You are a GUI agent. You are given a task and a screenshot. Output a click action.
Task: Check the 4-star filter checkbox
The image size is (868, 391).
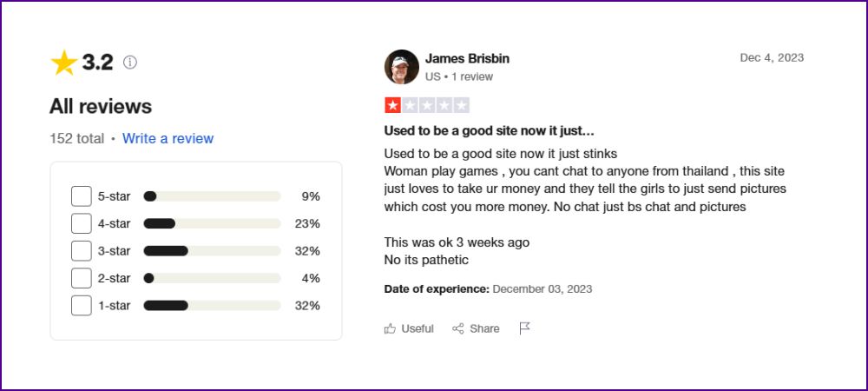point(82,224)
